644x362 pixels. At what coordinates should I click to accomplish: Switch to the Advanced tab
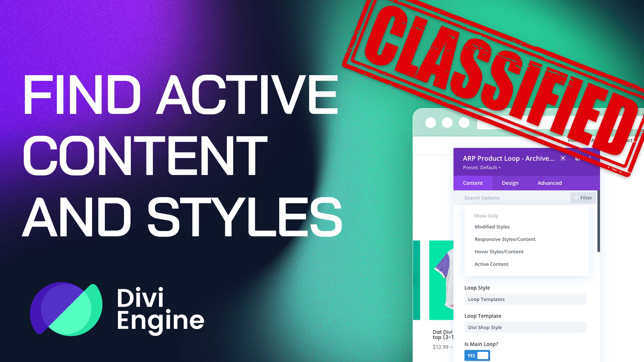coord(550,183)
